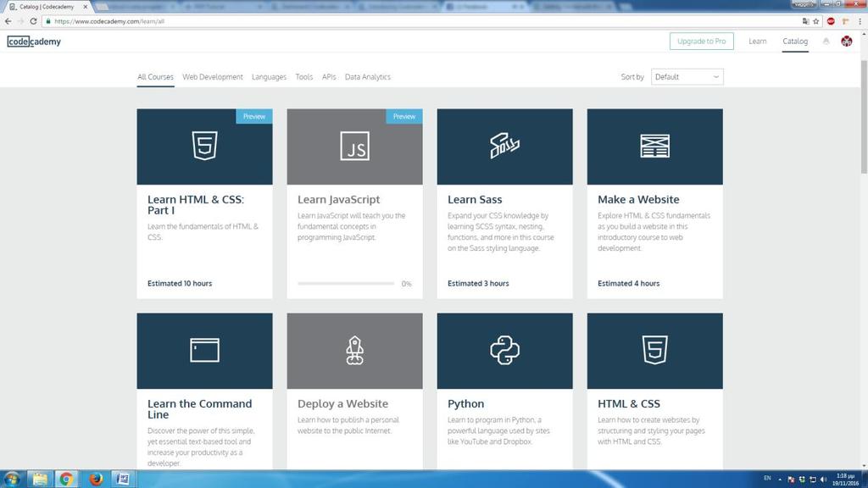Click the HTML5 shield icon on HTML & CSS card
The width and height of the screenshot is (868, 488).
tap(655, 350)
